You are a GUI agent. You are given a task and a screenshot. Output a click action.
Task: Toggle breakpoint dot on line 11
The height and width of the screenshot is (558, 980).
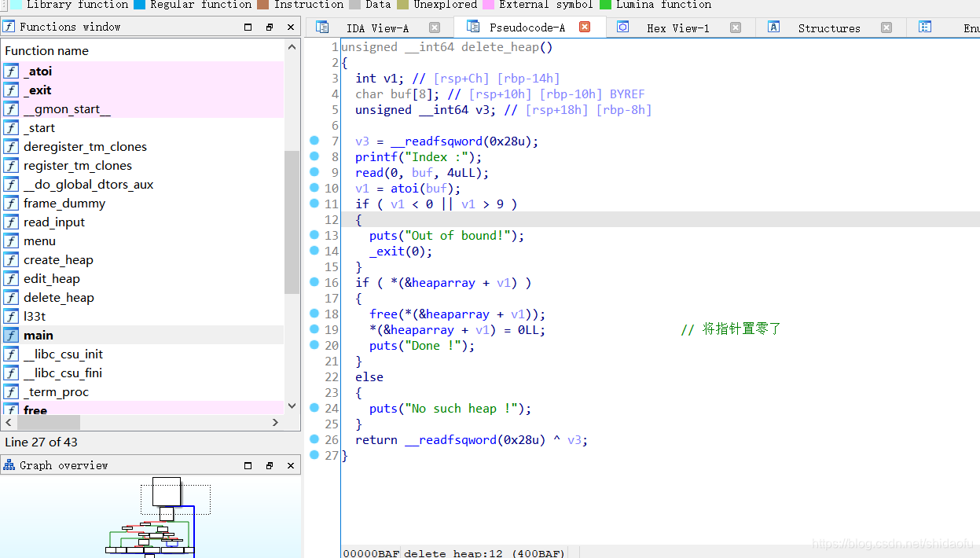click(x=314, y=204)
